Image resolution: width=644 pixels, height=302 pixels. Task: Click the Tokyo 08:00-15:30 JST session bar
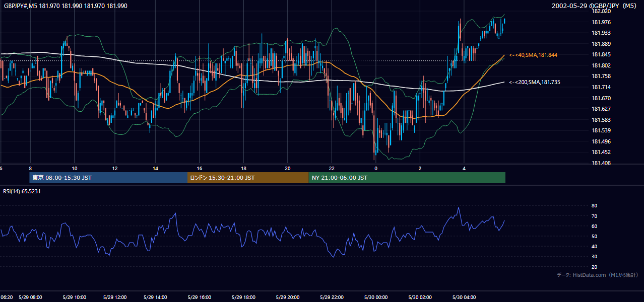pyautogui.click(x=108, y=178)
